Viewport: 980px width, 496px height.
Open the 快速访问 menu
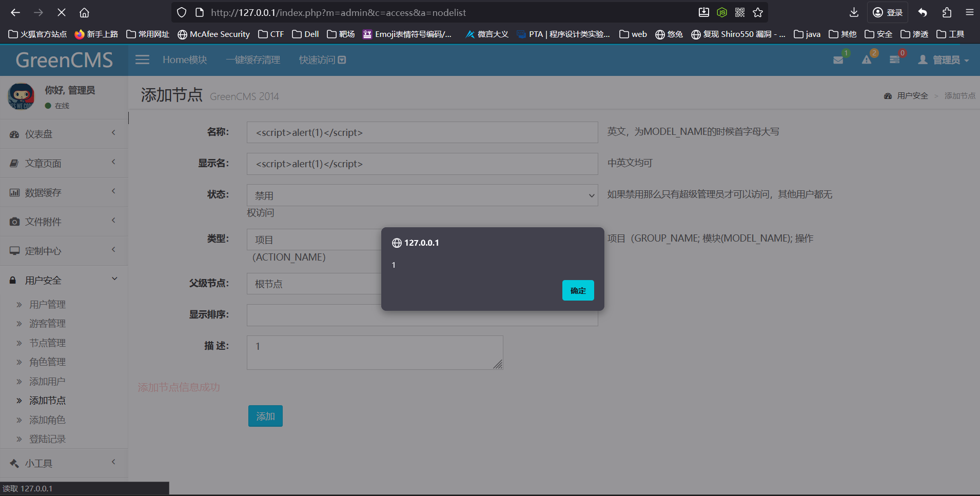(x=322, y=60)
